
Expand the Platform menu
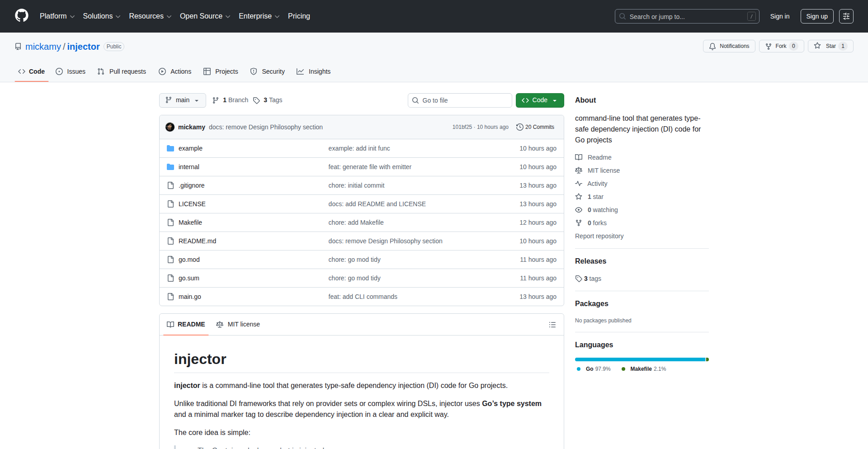(57, 16)
